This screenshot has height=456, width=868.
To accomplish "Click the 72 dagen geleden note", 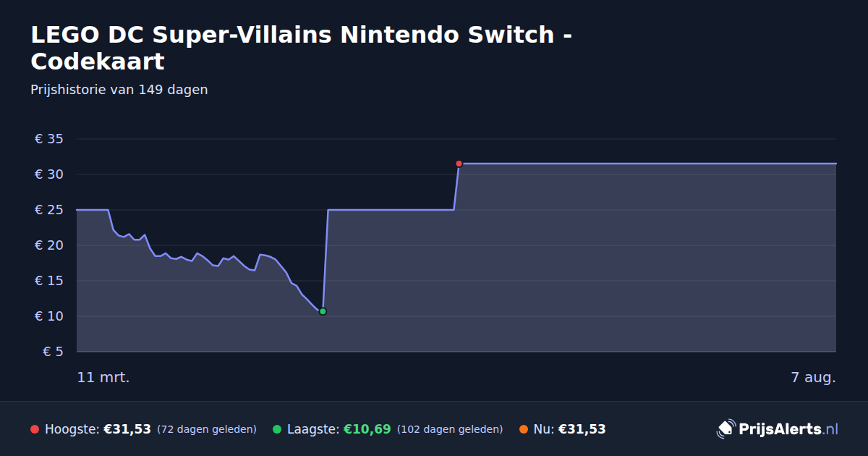I will pyautogui.click(x=207, y=429).
